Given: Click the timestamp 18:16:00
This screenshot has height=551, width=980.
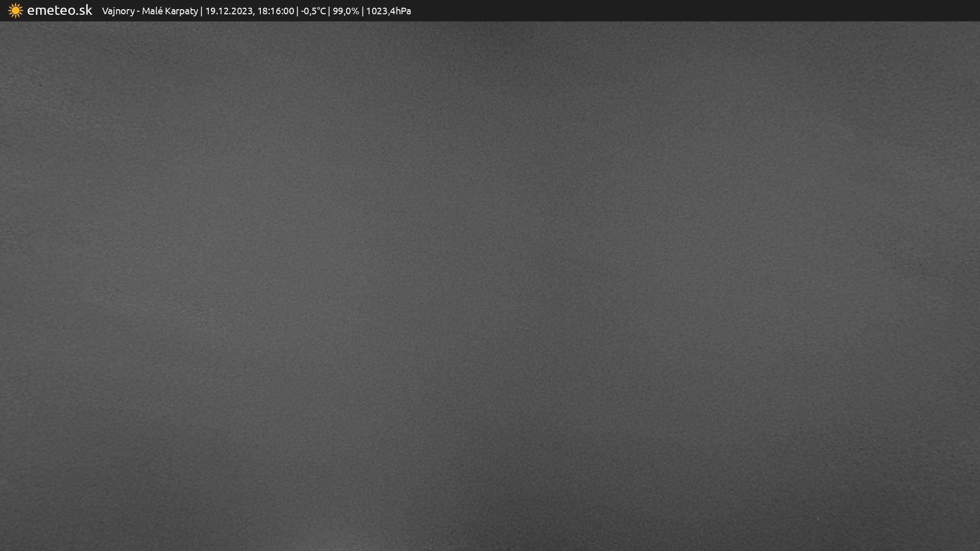Looking at the screenshot, I should [276, 11].
